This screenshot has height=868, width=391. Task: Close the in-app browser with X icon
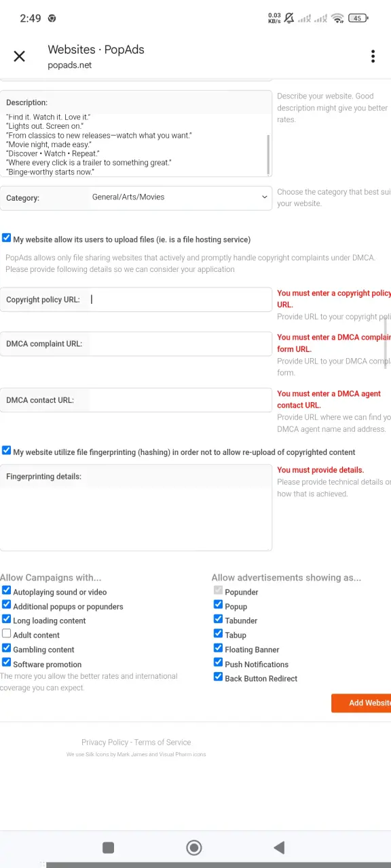coord(19,56)
